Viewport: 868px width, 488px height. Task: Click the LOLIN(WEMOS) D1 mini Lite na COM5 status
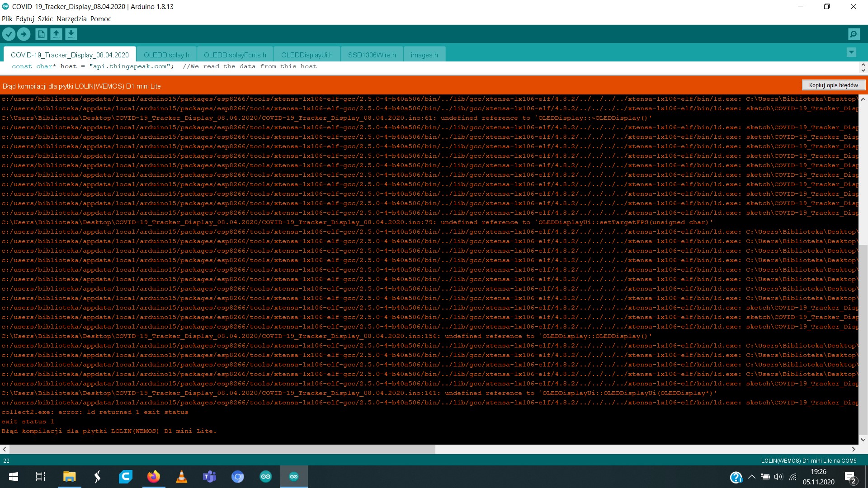click(809, 461)
